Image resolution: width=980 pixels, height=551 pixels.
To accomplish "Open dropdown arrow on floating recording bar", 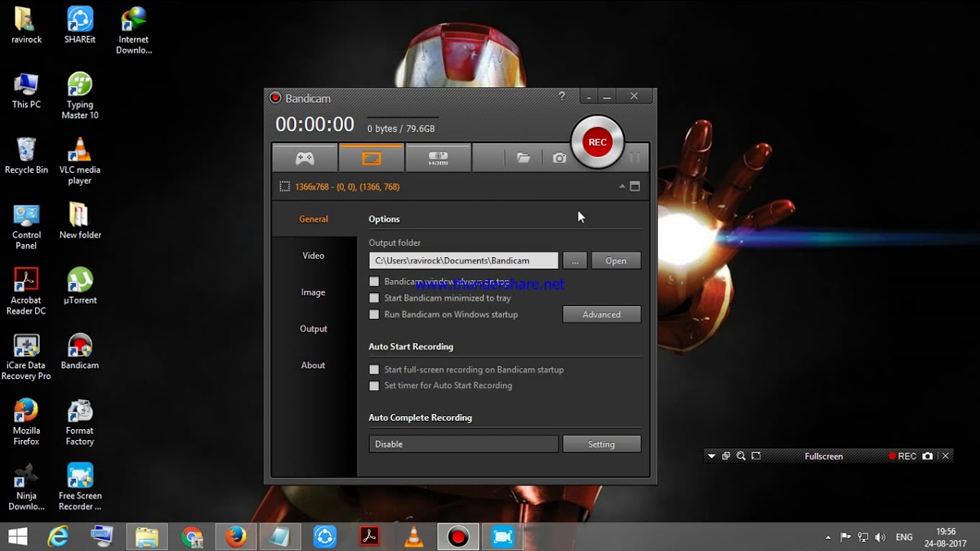I will (x=711, y=456).
